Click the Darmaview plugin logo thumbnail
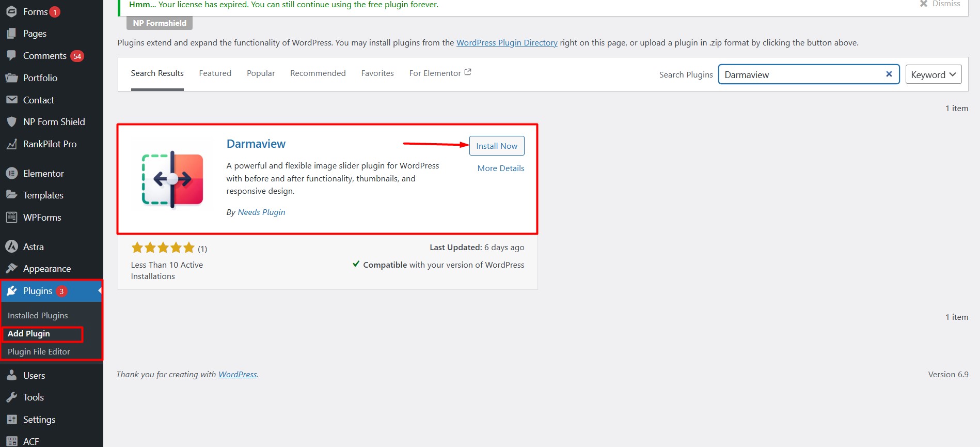 click(x=172, y=179)
